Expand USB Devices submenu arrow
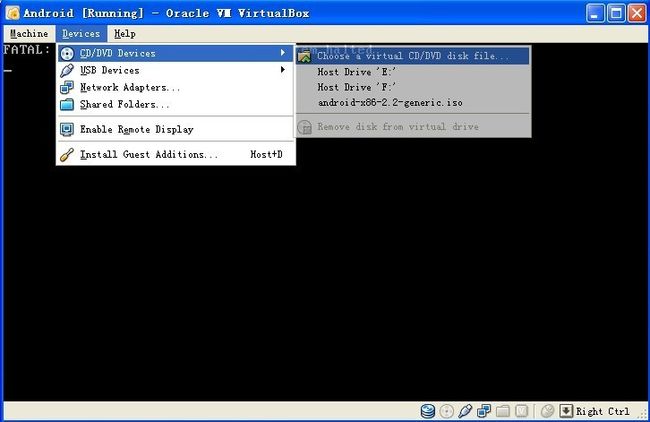 [283, 70]
